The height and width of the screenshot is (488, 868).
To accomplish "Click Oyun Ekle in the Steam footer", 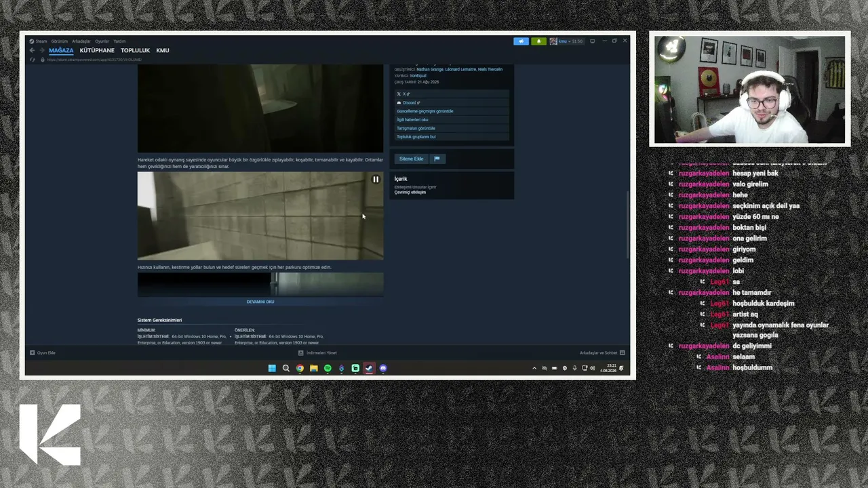I will click(x=43, y=352).
